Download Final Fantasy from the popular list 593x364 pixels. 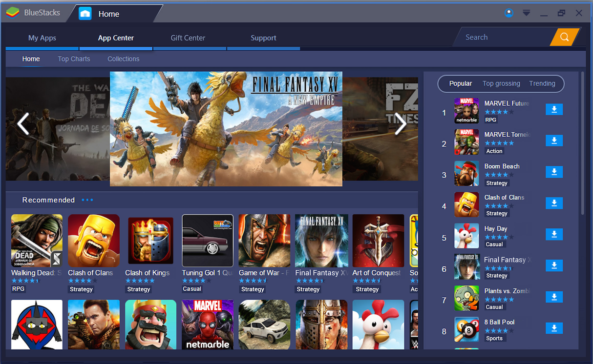coord(554,266)
